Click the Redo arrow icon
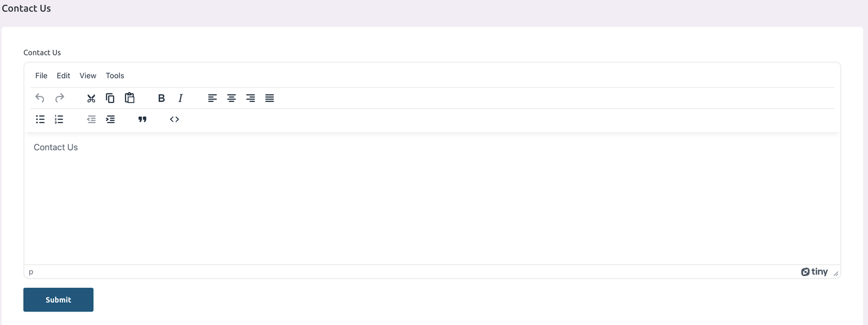 point(60,98)
